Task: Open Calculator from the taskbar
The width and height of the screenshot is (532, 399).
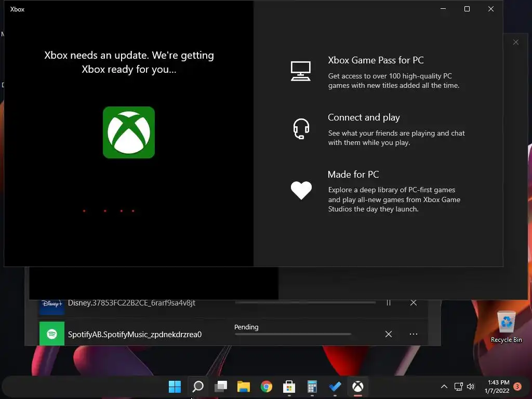Action: click(312, 387)
